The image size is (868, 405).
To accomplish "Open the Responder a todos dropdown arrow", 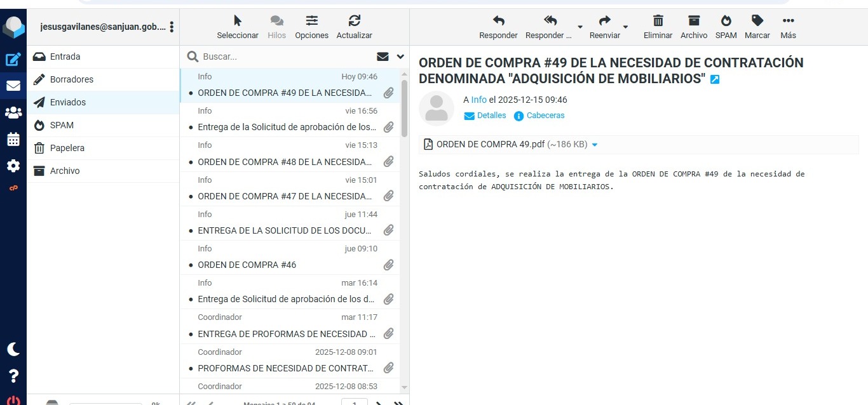I will (x=580, y=27).
